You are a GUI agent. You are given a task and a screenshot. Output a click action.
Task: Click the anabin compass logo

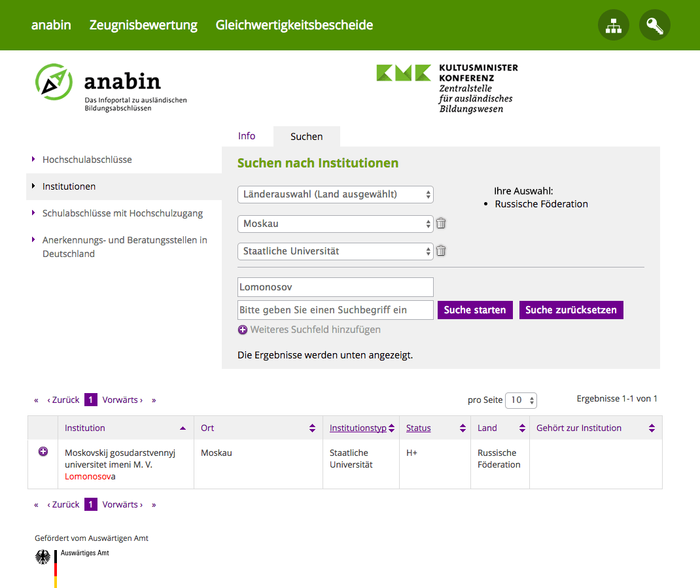point(54,82)
